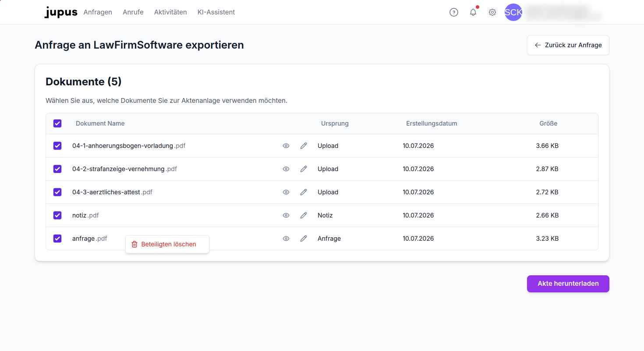The height and width of the screenshot is (351, 644).
Task: Toggle the select-all documents checkbox
Action: click(57, 123)
